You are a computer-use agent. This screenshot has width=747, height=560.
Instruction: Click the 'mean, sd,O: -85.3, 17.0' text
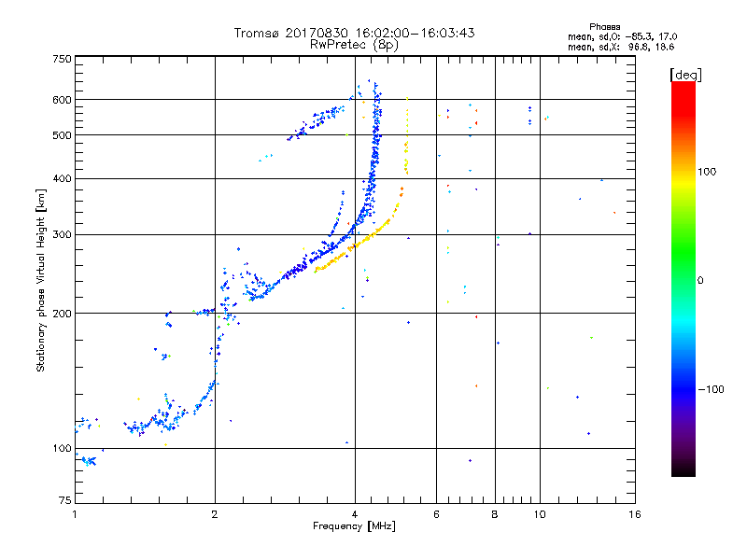coord(622,36)
